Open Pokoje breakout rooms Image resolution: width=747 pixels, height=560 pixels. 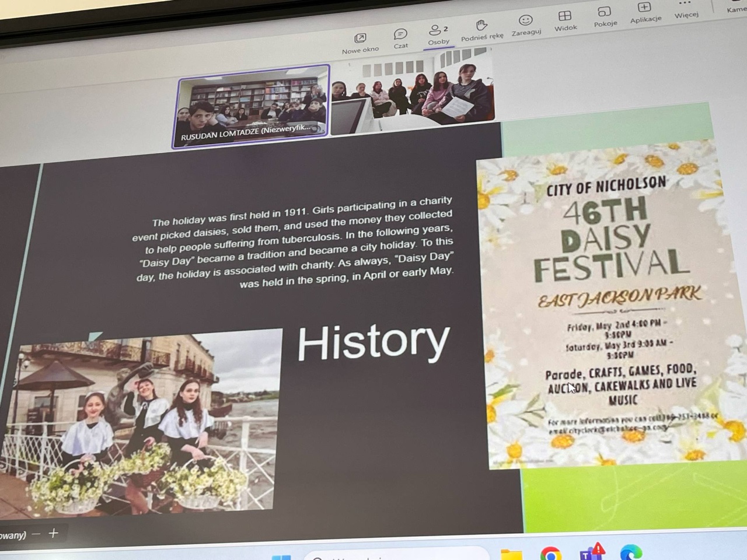point(605,17)
